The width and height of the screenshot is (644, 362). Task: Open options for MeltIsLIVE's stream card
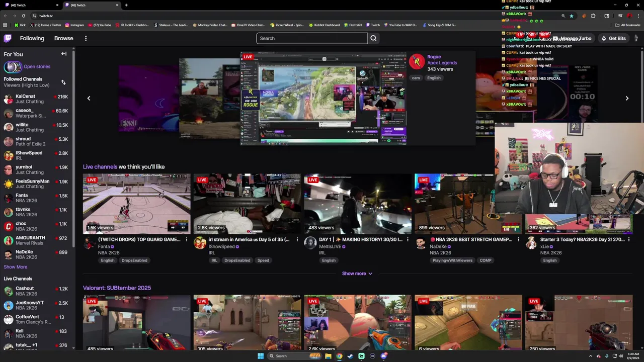[x=408, y=240]
